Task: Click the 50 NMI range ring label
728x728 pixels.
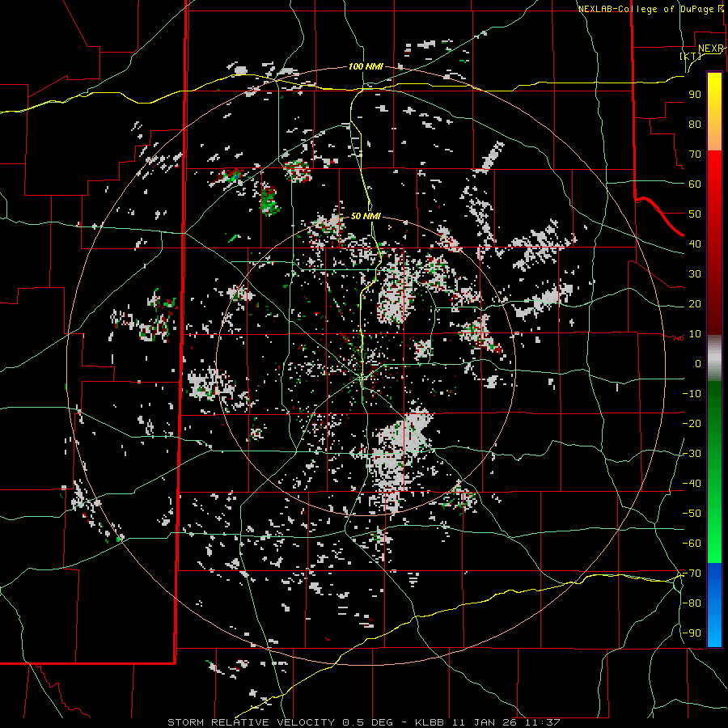Action: pos(366,216)
